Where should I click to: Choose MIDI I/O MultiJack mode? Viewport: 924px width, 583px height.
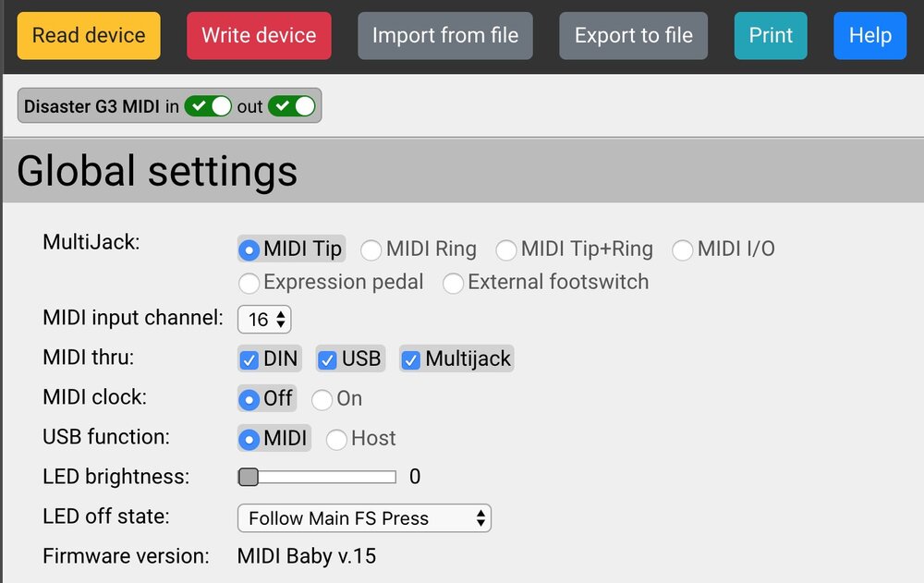(683, 249)
